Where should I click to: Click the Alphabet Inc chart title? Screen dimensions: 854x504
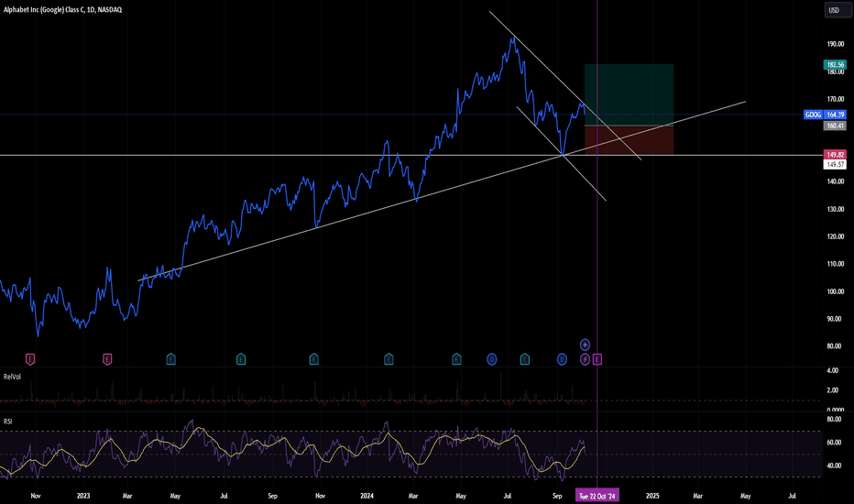[x=62, y=10]
